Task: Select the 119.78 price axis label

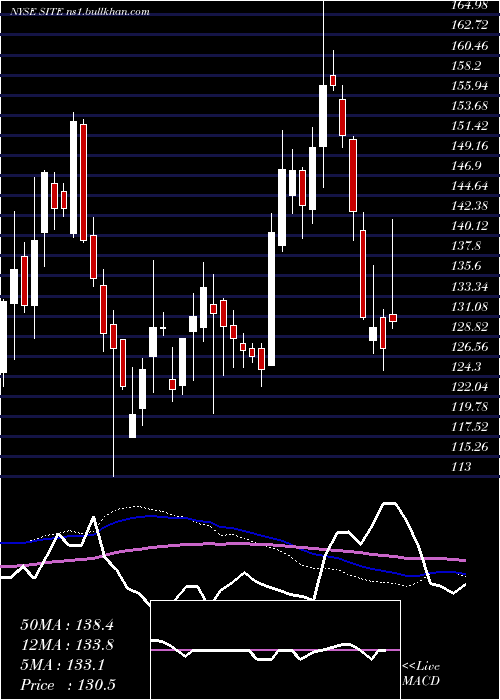Action: pyautogui.click(x=470, y=407)
